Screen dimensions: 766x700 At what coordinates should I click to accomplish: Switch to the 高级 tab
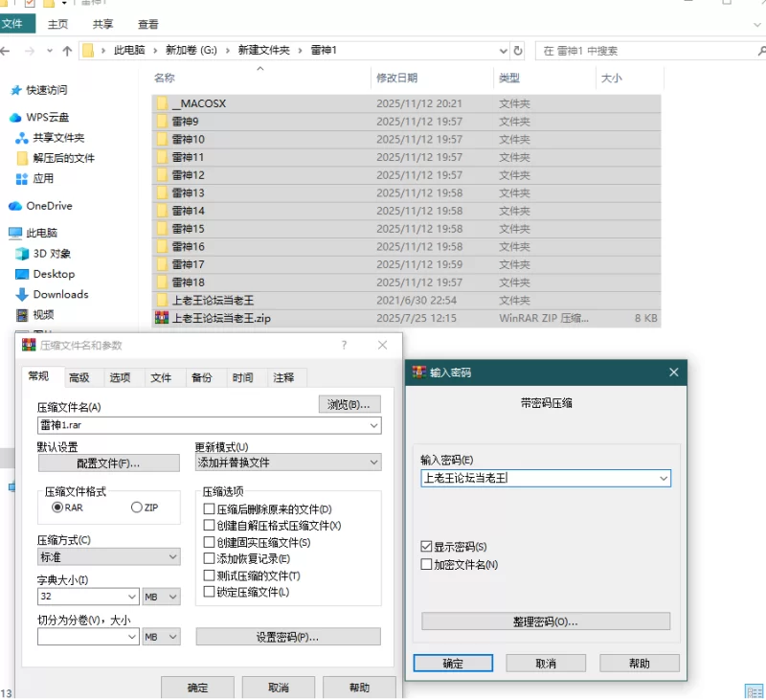coord(79,378)
